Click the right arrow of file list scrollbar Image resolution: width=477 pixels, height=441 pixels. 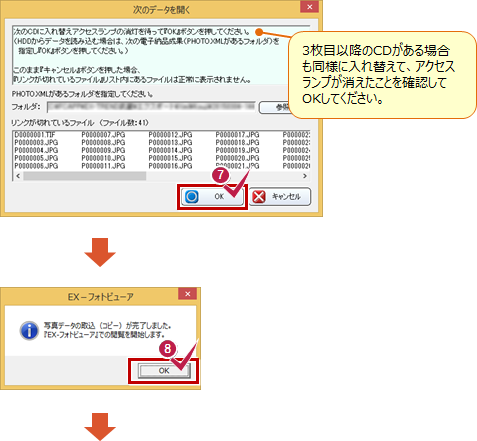(305, 176)
